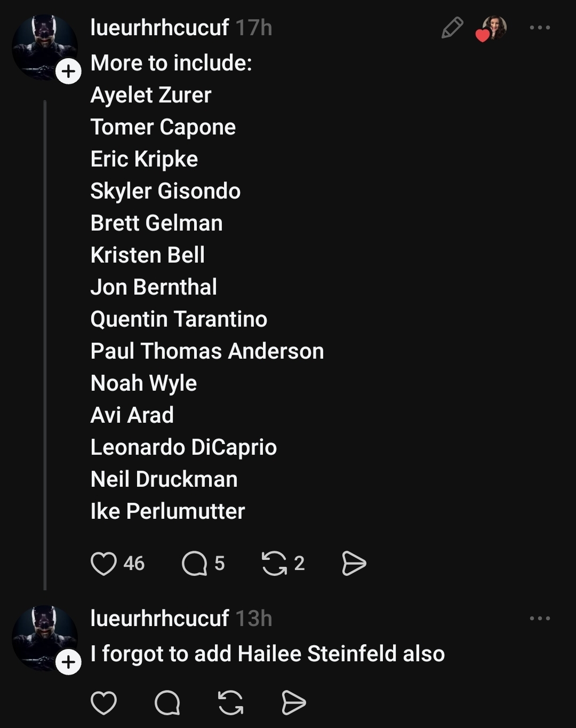Tap the 17h timestamp on first post
Screen dimensions: 576x728
(x=254, y=28)
